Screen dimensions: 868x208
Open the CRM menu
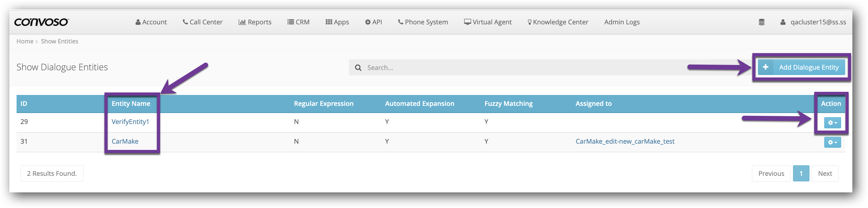tap(298, 22)
